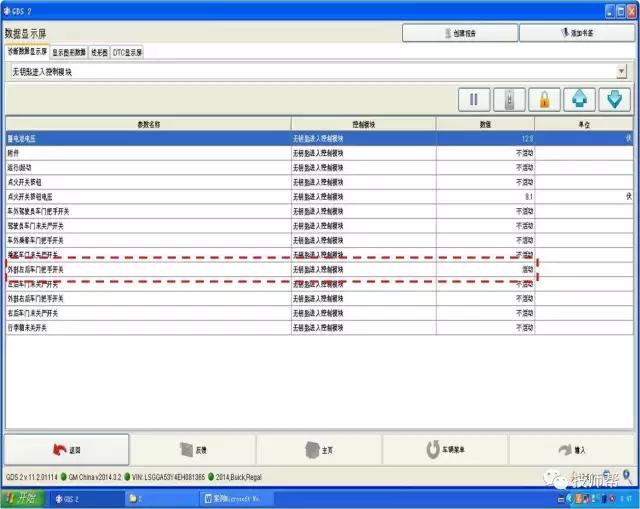Select the 蓄电池电压 row
Image resolution: width=640 pixels, height=509 pixels.
point(320,139)
